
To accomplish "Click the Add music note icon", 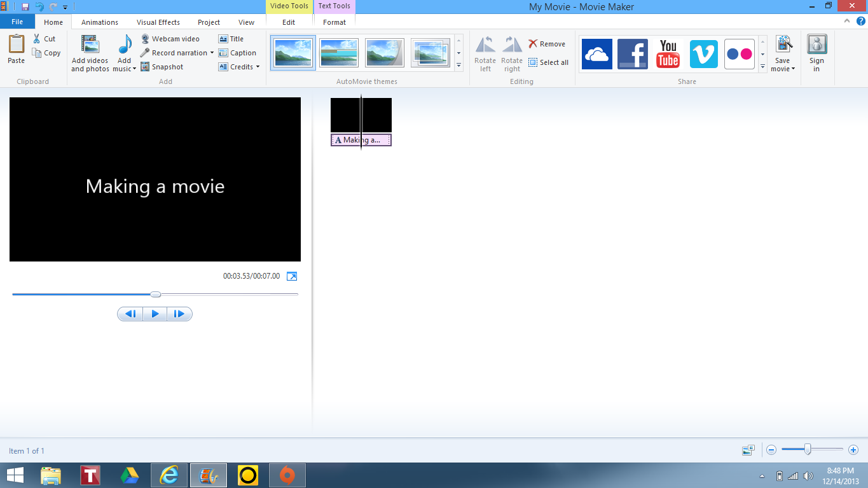I will coord(125,45).
